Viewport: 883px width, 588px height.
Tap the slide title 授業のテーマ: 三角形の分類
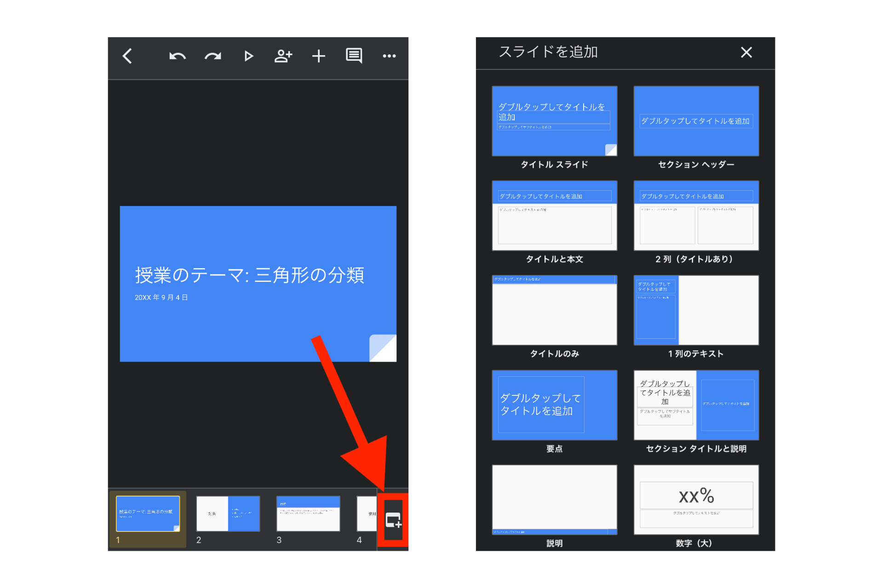250,275
